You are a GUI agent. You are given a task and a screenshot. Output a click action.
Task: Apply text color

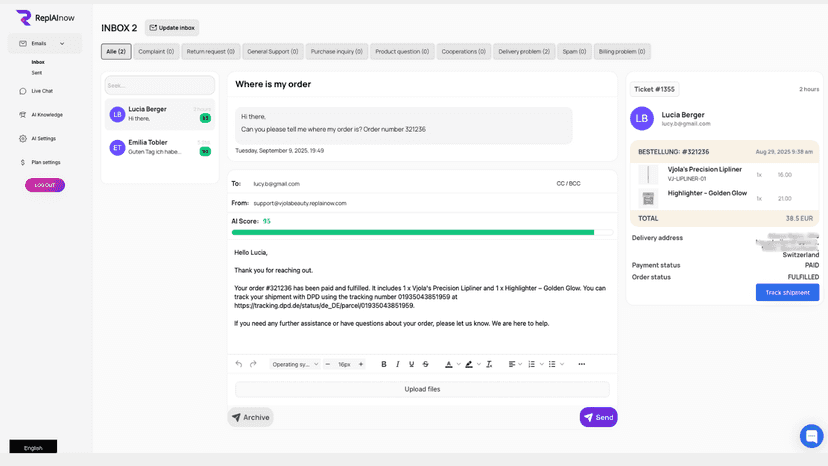[x=448, y=364]
